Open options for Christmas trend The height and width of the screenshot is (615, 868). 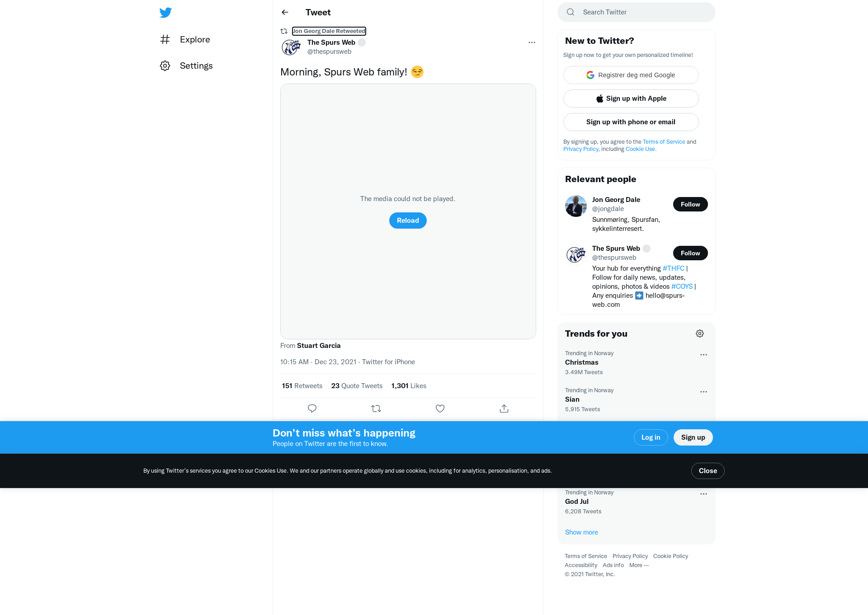click(x=703, y=355)
